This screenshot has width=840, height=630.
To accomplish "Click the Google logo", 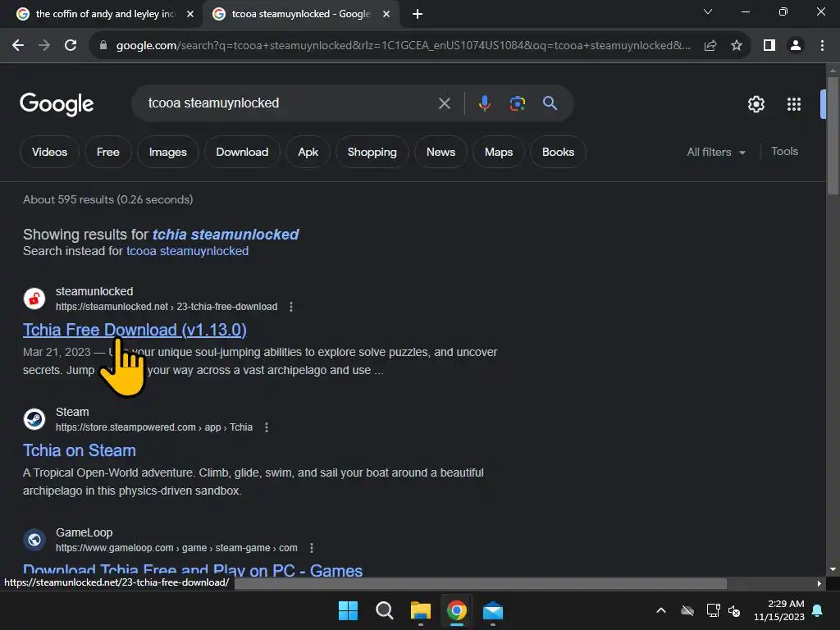I will click(57, 104).
